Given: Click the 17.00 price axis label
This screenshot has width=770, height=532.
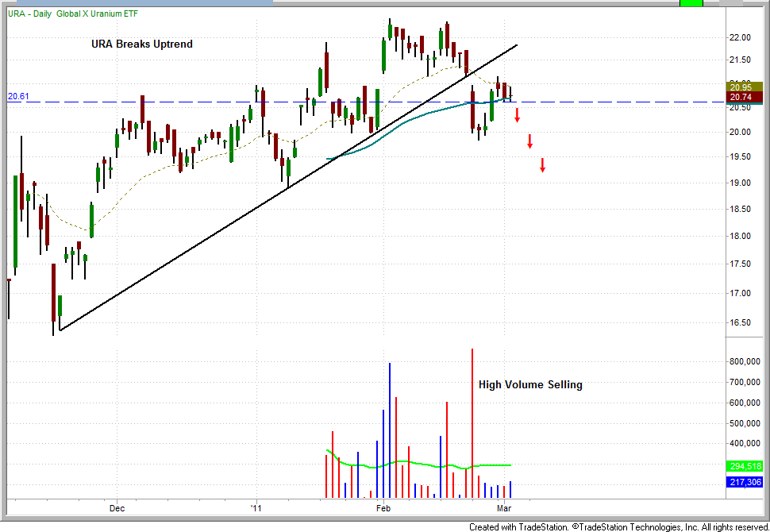Looking at the screenshot, I should coord(740,293).
